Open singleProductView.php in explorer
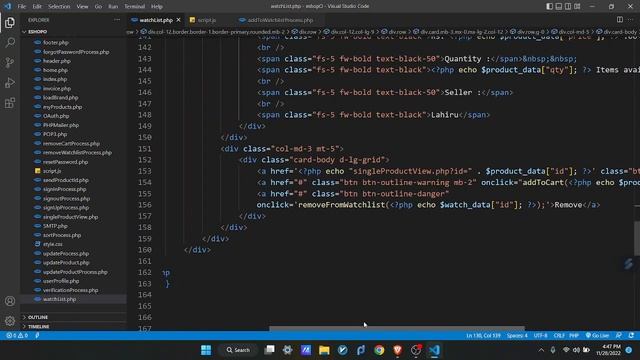Image resolution: width=640 pixels, height=360 pixels. point(70,217)
